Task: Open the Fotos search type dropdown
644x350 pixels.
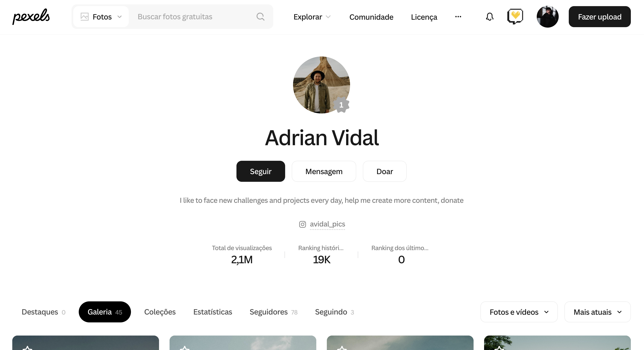Action: click(x=101, y=17)
